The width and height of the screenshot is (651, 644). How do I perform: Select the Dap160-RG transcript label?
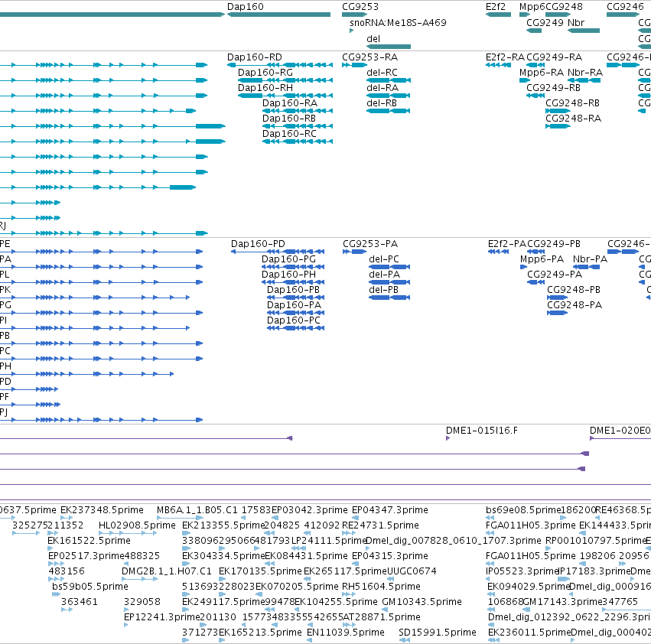(x=265, y=73)
